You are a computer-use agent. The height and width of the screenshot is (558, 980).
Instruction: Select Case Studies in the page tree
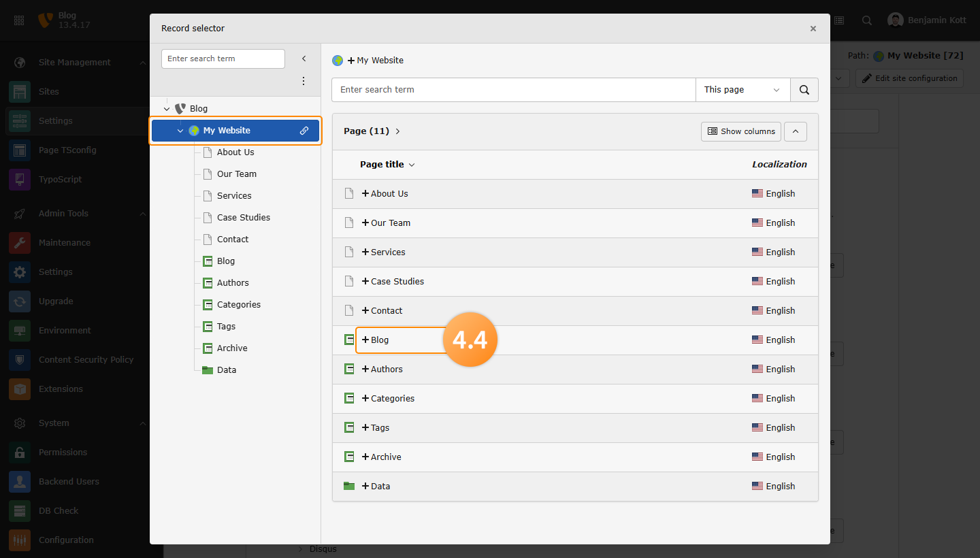243,218
